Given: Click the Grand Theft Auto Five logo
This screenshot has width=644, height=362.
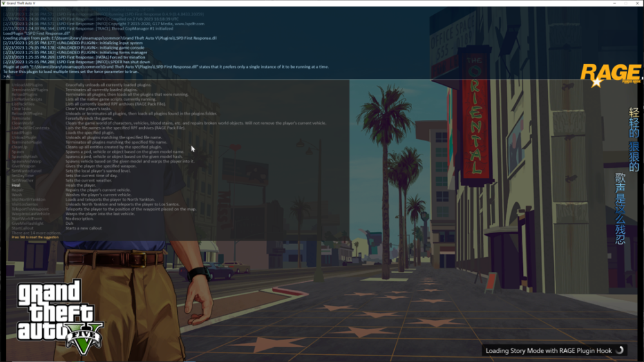Looking at the screenshot, I should [59, 310].
